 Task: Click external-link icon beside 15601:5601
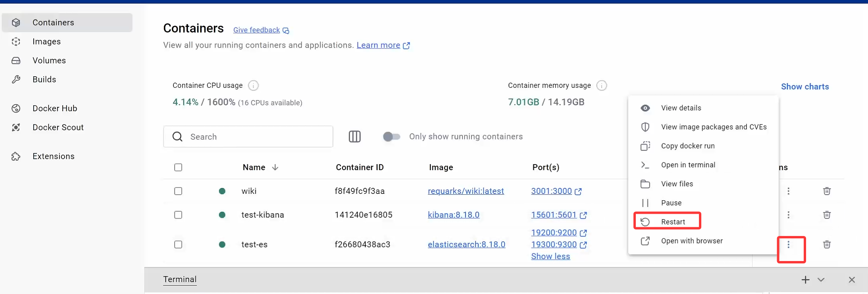tap(583, 215)
